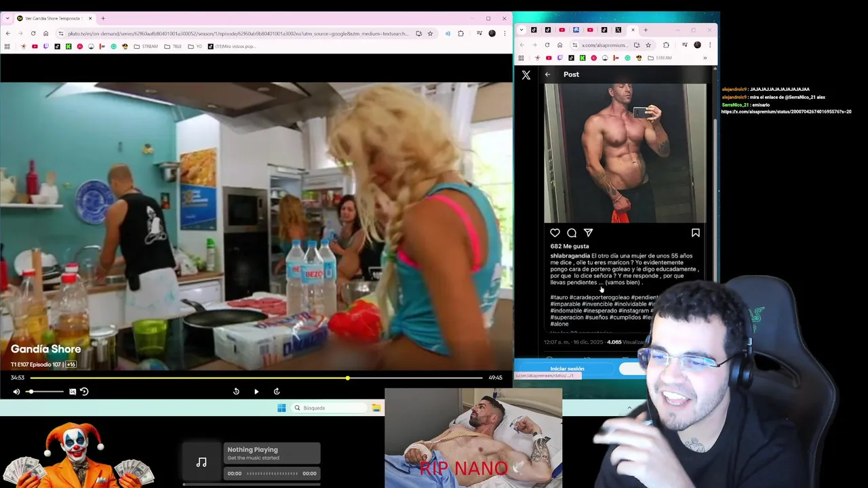Open the Windows Start menu

coord(281,407)
